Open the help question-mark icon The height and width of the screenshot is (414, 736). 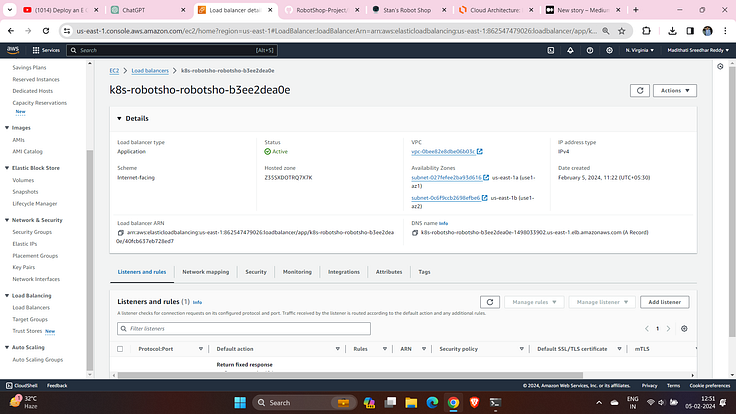tap(590, 50)
